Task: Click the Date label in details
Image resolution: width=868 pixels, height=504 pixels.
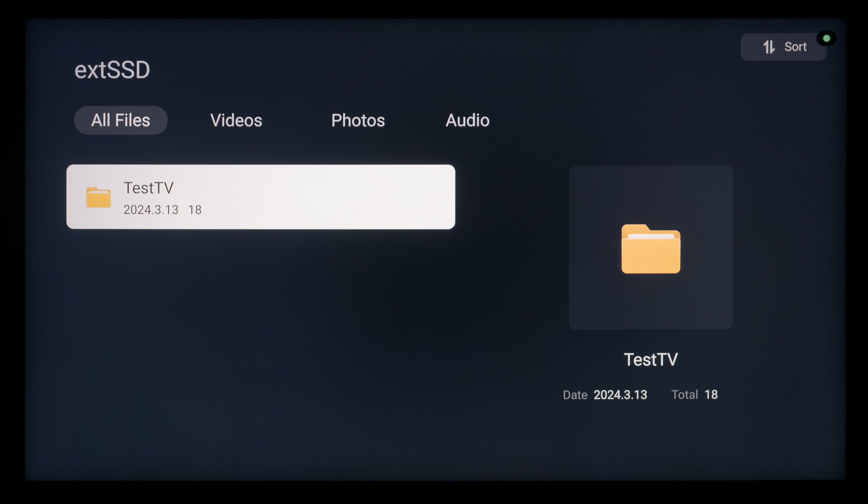Action: pos(575,395)
